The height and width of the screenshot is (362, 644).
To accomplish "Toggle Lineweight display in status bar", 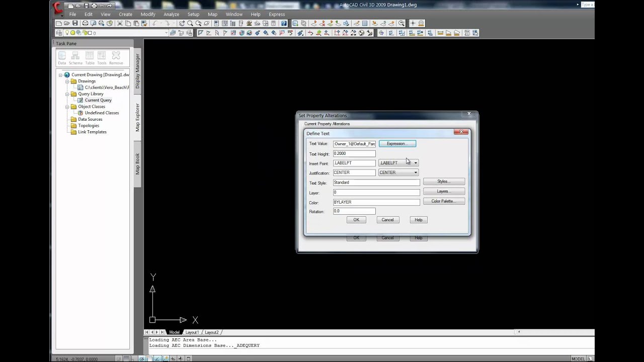I will point(181,359).
